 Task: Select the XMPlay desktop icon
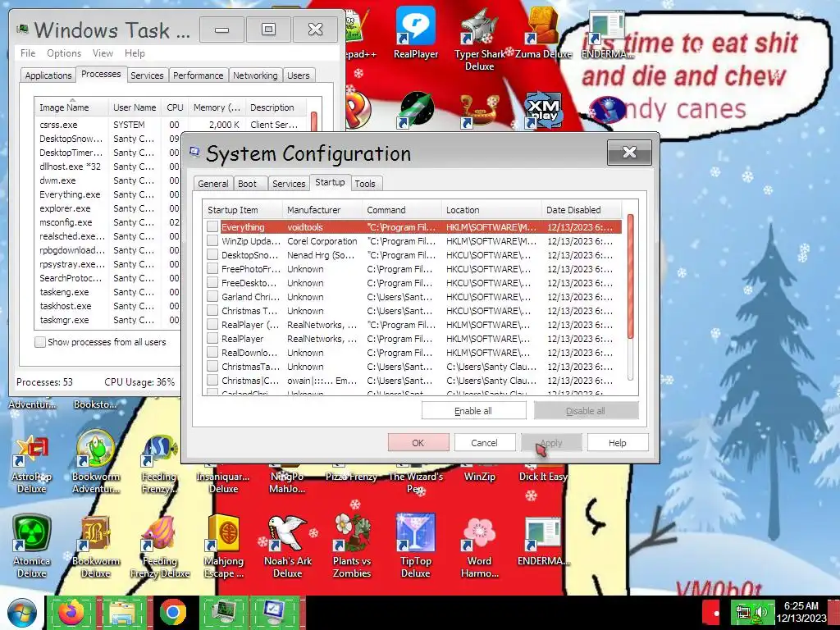tap(543, 111)
